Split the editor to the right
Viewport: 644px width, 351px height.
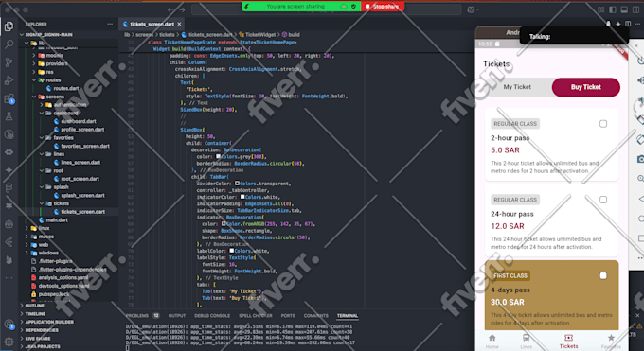(628, 25)
